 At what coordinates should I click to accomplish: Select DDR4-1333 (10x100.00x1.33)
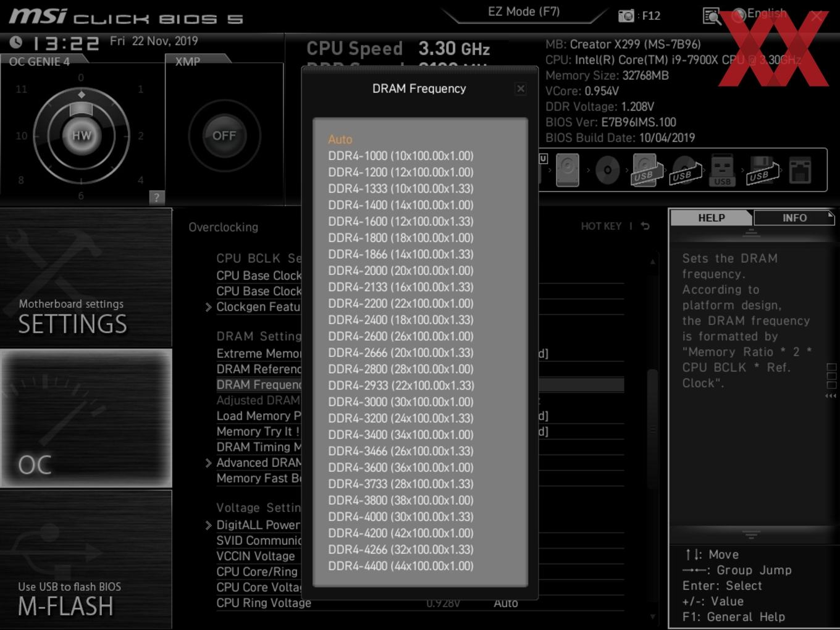pyautogui.click(x=401, y=188)
